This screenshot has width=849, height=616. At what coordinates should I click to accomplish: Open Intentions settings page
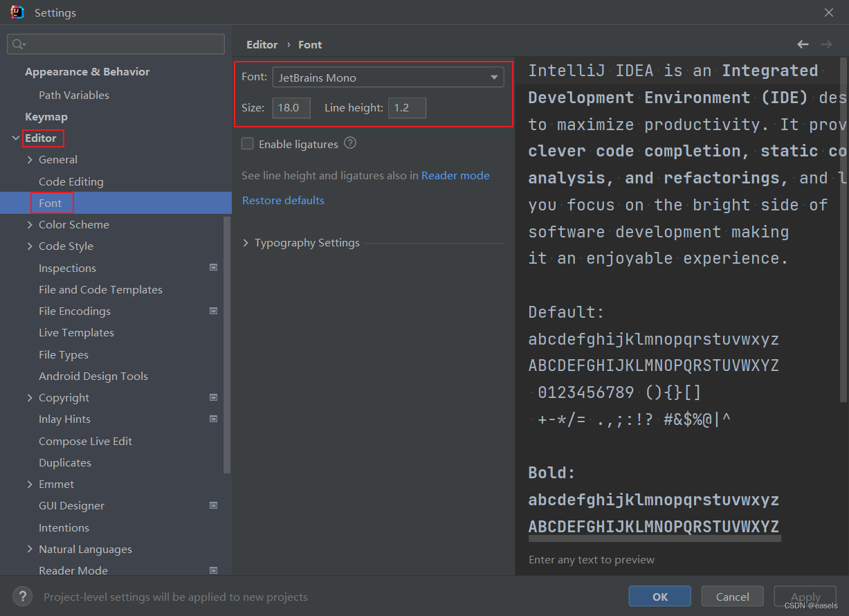pos(64,527)
